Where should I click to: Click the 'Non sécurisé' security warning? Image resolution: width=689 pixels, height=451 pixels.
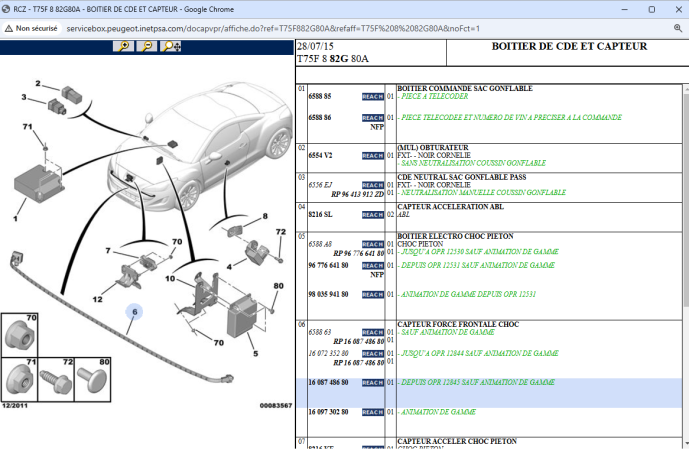(31, 29)
